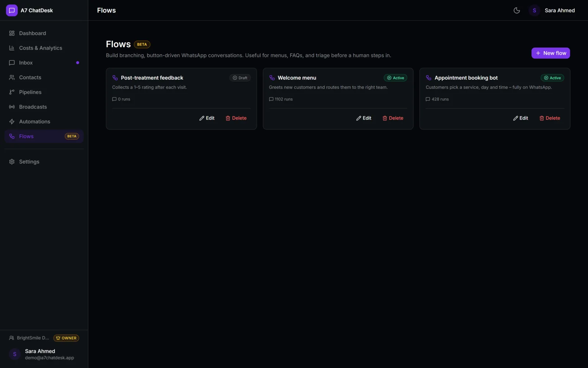The width and height of the screenshot is (588, 368).
Task: Click Welcome menu's Active status badge
Action: click(395, 78)
